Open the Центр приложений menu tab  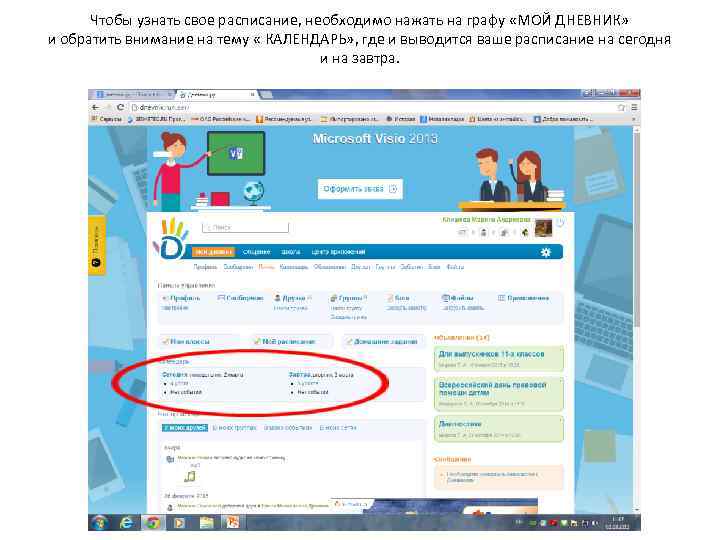click(338, 252)
